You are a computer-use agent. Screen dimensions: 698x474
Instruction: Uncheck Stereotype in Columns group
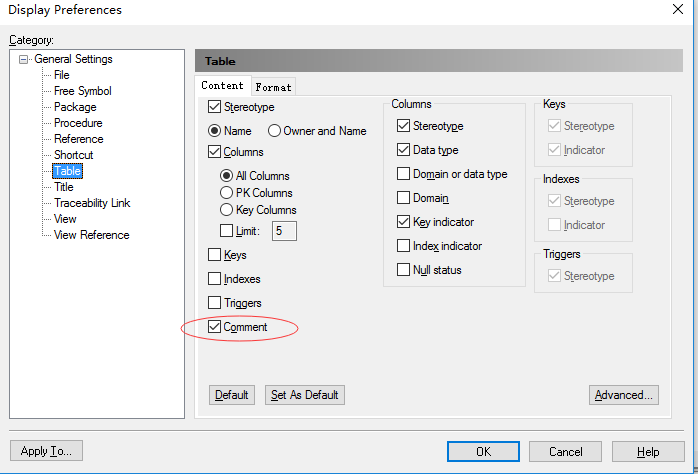pyautogui.click(x=403, y=126)
